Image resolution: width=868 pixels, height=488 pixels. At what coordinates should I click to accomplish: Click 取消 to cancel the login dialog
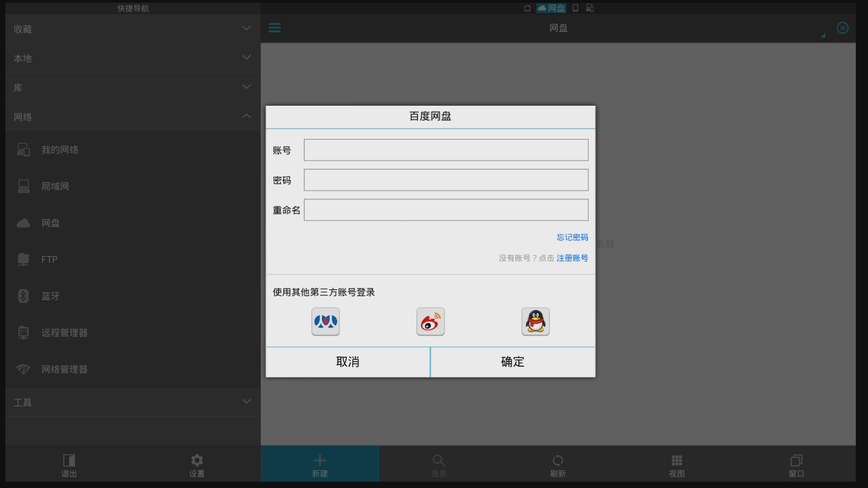(x=348, y=362)
